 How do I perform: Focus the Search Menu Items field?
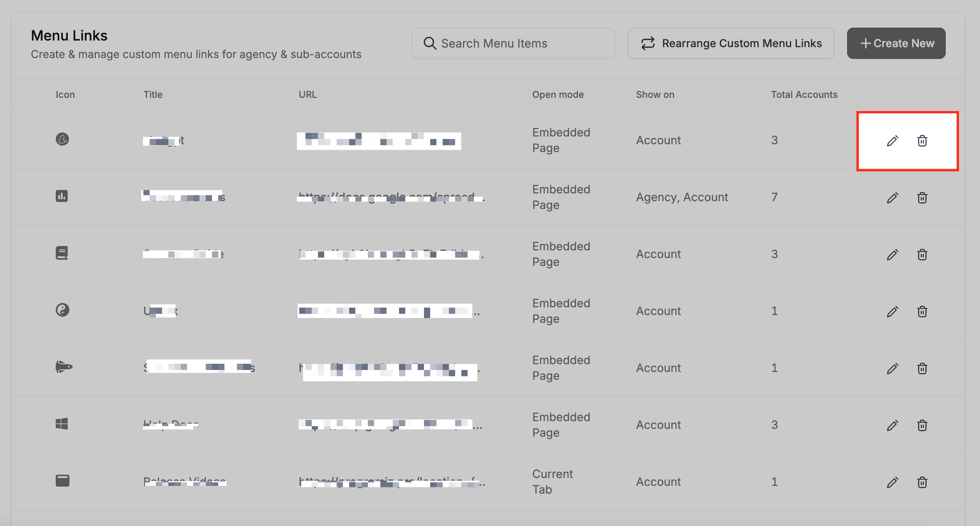point(513,43)
